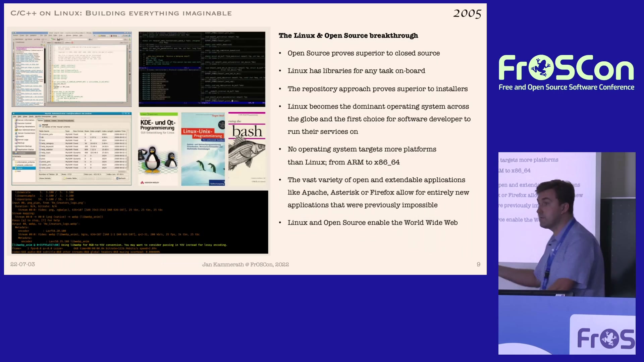
Task: Click 'Free and Open Source Software Conference' tagline
Action: pyautogui.click(x=566, y=87)
